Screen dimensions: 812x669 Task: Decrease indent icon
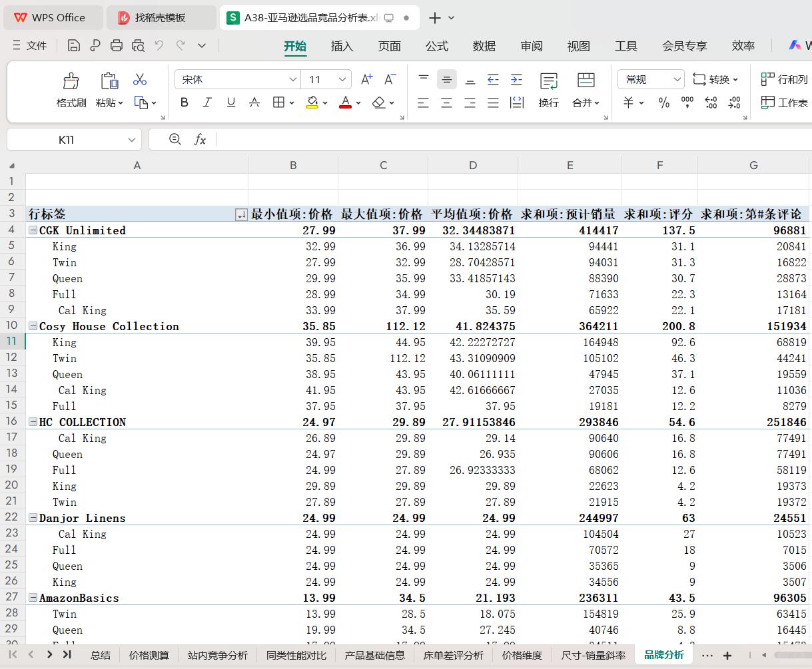point(493,79)
